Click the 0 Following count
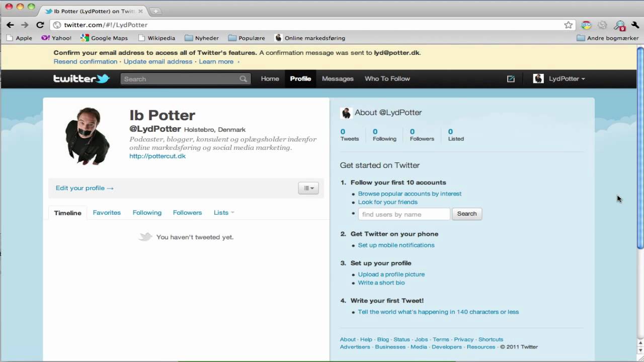The image size is (644, 362). (x=384, y=135)
